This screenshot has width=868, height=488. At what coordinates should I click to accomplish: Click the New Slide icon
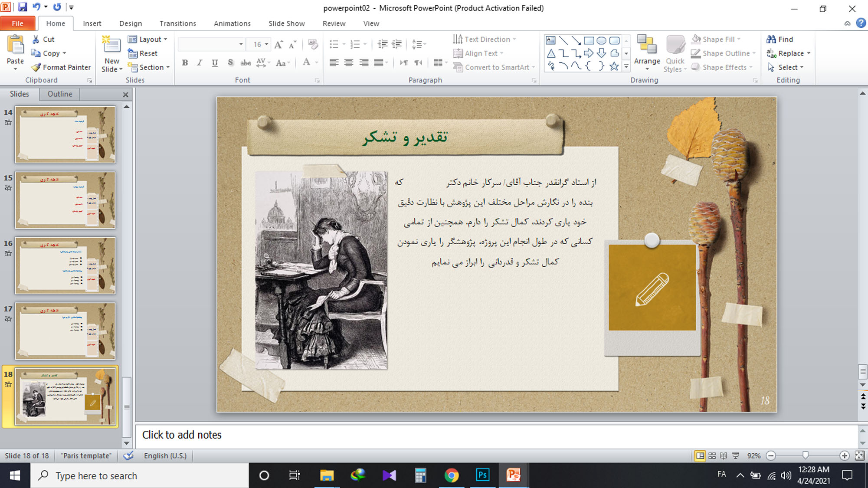pos(111,46)
